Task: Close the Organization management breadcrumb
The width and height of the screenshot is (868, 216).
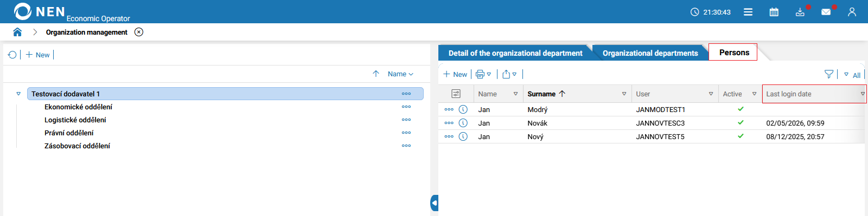Action: (139, 32)
